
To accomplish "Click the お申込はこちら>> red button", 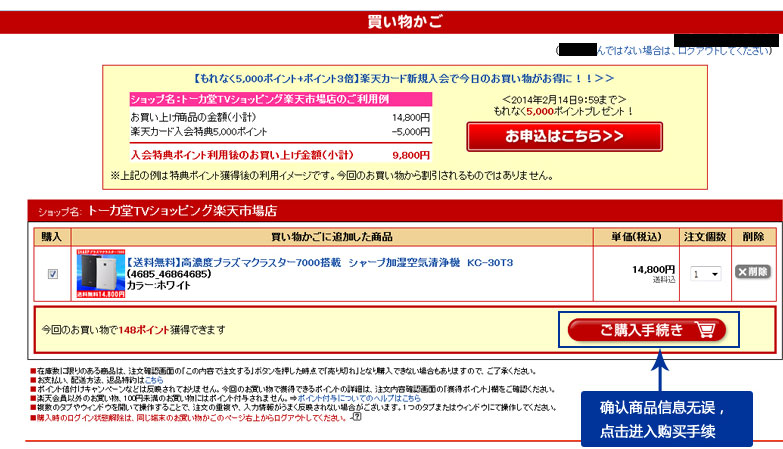I will coord(563,136).
